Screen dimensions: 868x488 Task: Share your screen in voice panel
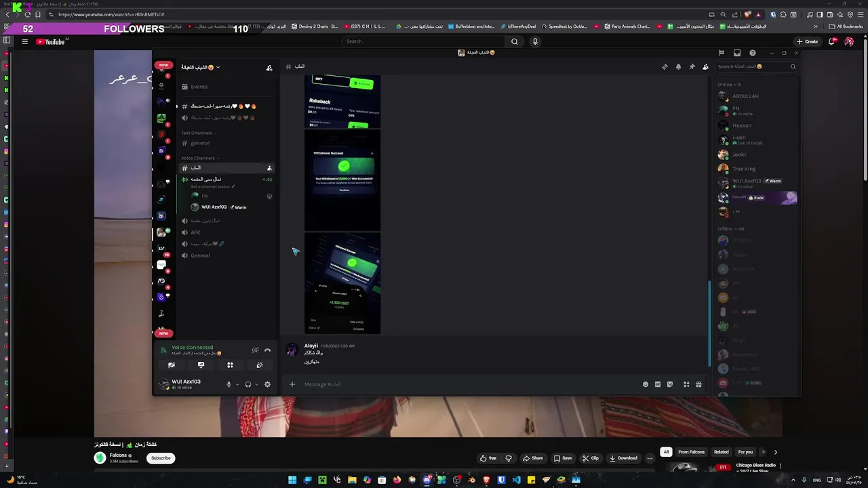(201, 365)
